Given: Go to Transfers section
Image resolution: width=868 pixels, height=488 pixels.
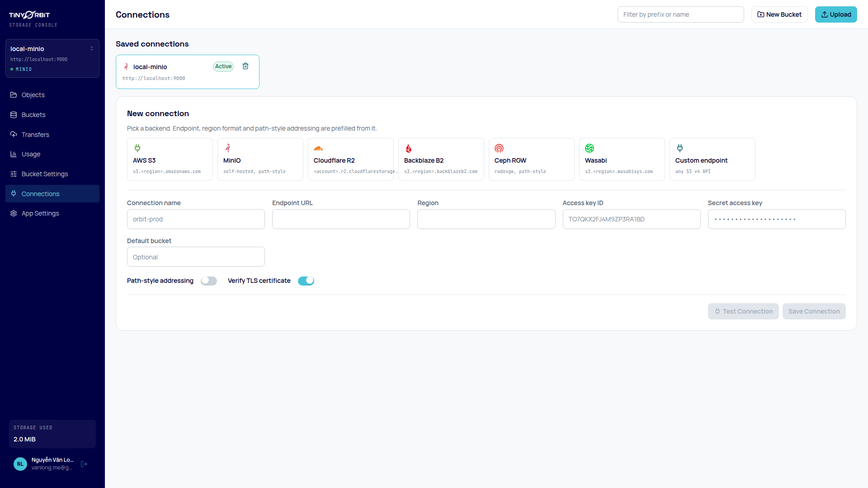Looking at the screenshot, I should (x=52, y=135).
